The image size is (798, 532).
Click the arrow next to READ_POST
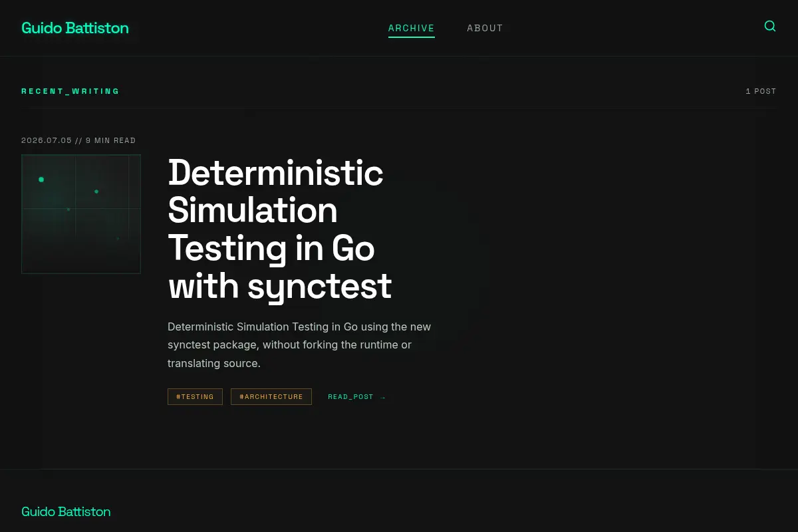coord(383,397)
